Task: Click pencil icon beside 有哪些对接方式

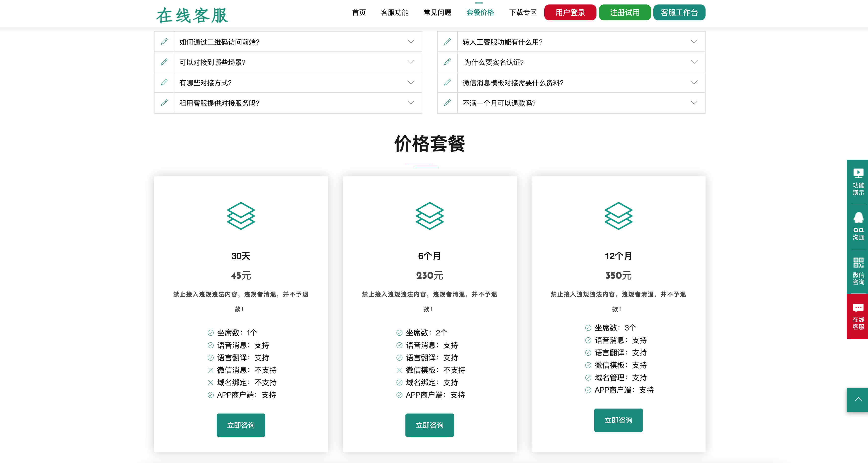Action: [164, 82]
